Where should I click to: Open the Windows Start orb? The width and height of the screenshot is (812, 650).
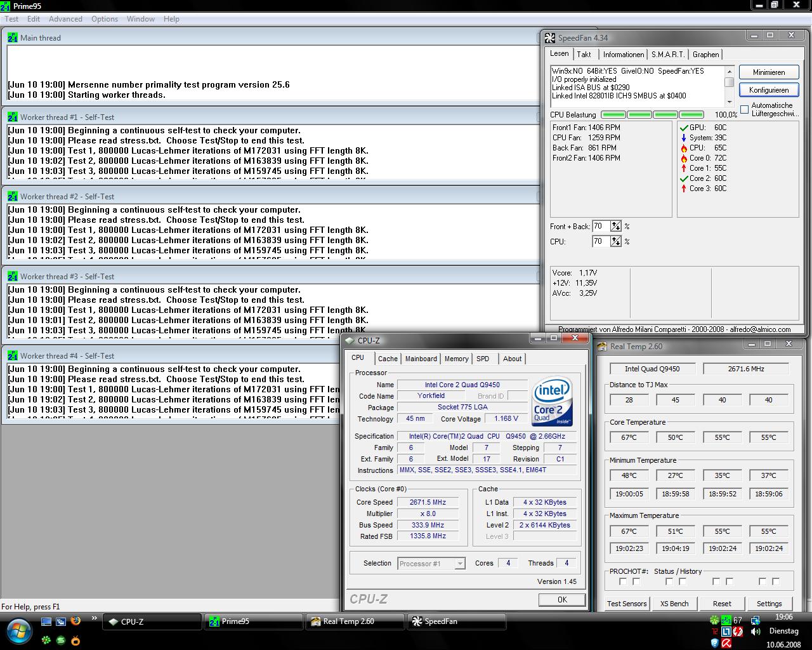[x=18, y=630]
